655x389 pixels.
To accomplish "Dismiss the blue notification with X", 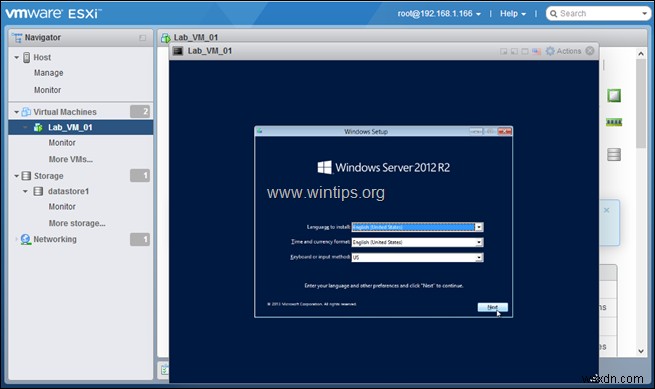I will pos(606,210).
